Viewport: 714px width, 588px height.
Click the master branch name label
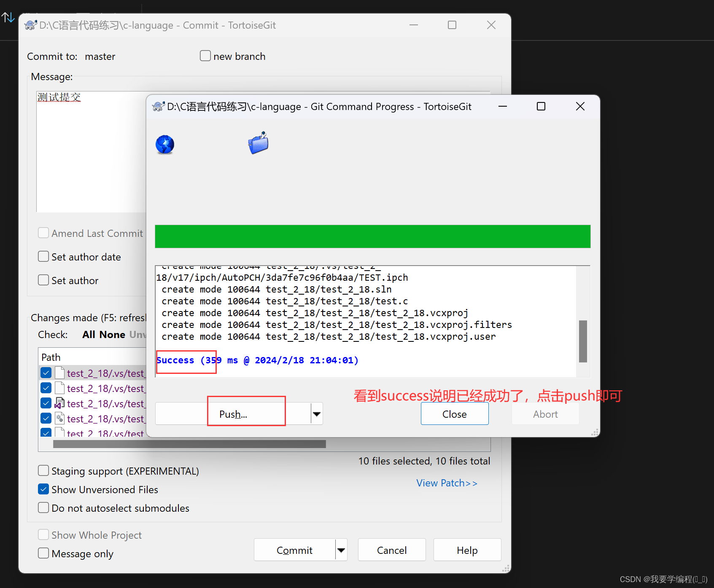[x=100, y=56]
